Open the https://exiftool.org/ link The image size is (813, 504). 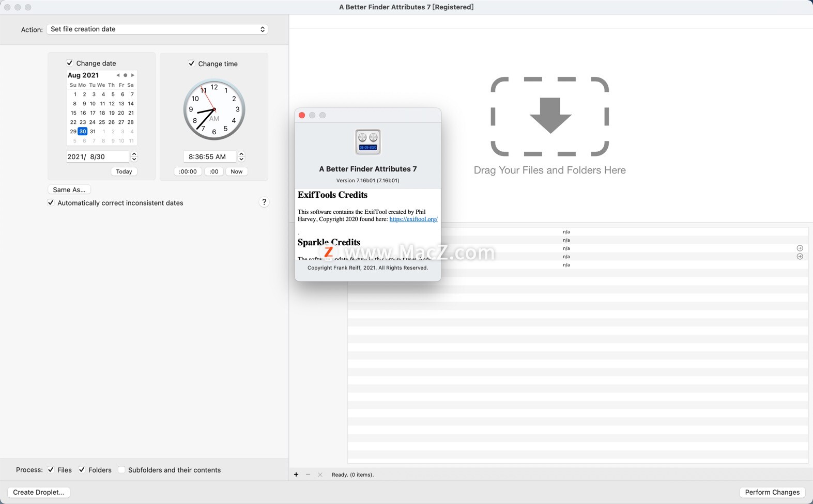tap(413, 219)
